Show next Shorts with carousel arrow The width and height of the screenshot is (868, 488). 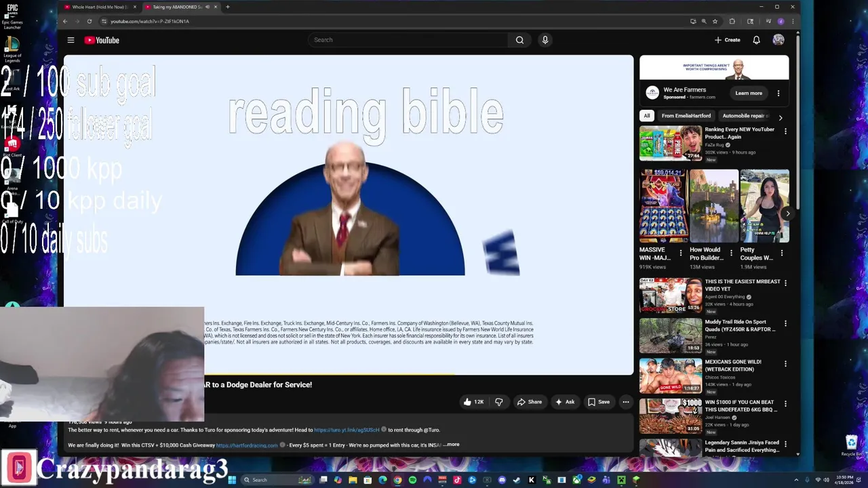point(787,213)
